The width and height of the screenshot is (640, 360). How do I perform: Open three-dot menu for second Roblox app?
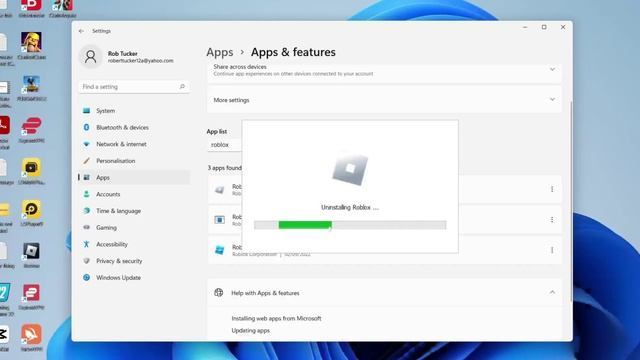coord(552,220)
